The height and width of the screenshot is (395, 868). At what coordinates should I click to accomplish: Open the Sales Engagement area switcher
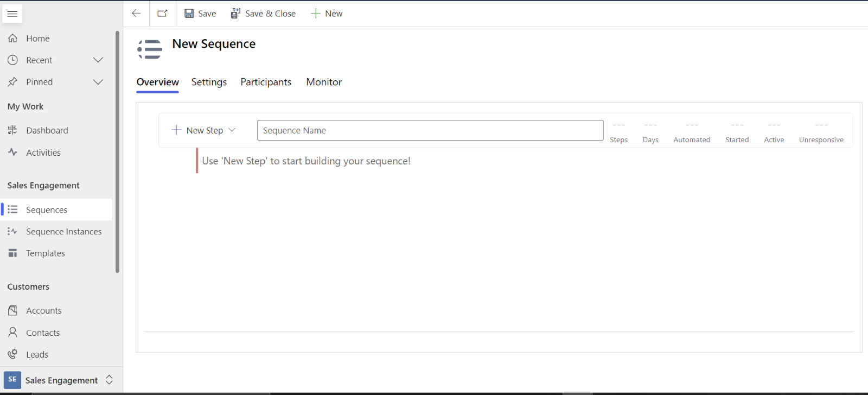coord(109,380)
